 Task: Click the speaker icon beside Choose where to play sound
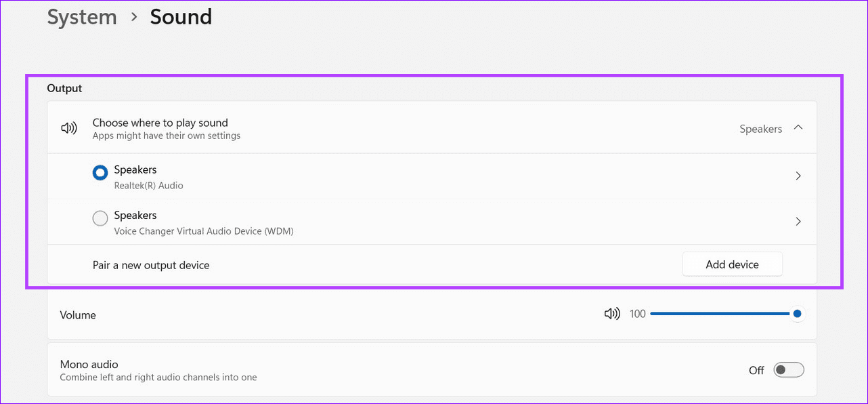click(69, 128)
